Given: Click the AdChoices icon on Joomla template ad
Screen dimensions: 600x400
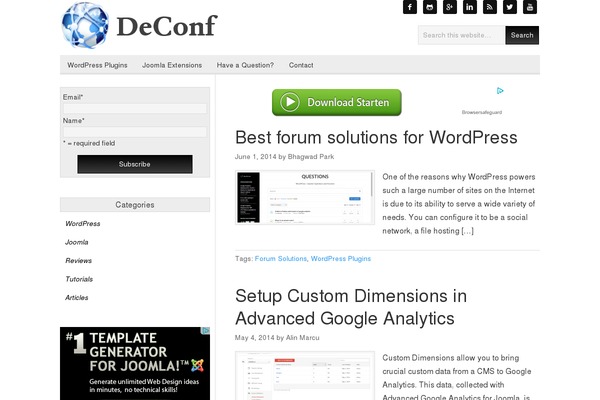Looking at the screenshot, I should click(206, 330).
